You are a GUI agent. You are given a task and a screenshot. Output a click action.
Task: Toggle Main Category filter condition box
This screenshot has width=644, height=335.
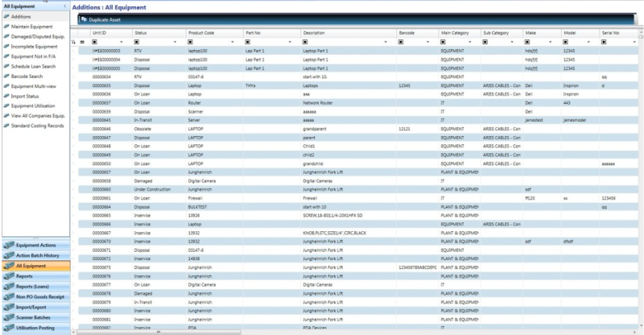(443, 42)
